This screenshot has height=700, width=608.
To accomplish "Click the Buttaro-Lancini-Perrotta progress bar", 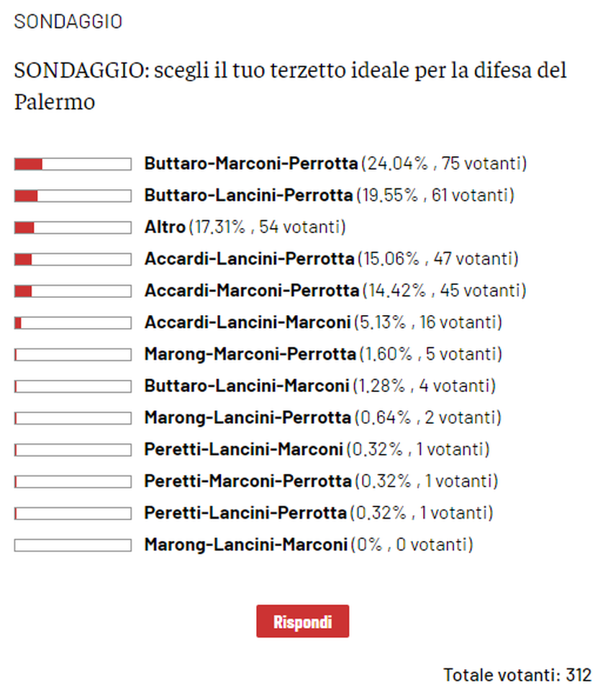I will coord(73,196).
